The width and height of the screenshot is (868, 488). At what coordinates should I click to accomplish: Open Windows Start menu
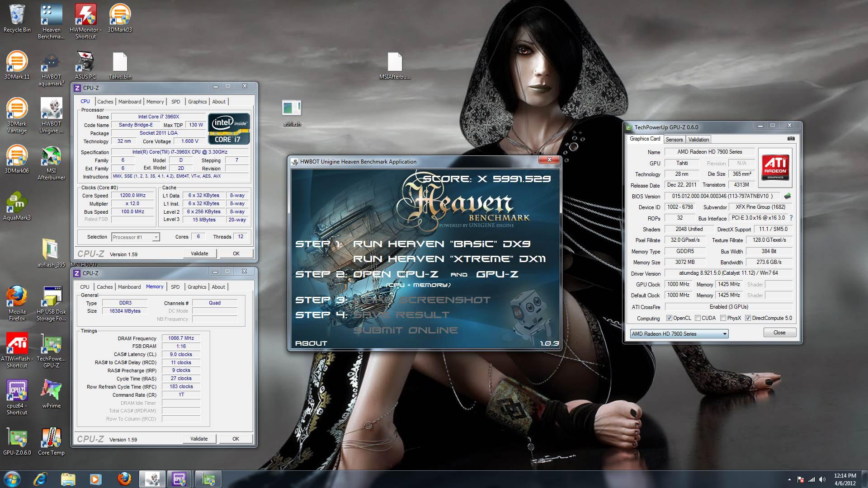pyautogui.click(x=12, y=479)
